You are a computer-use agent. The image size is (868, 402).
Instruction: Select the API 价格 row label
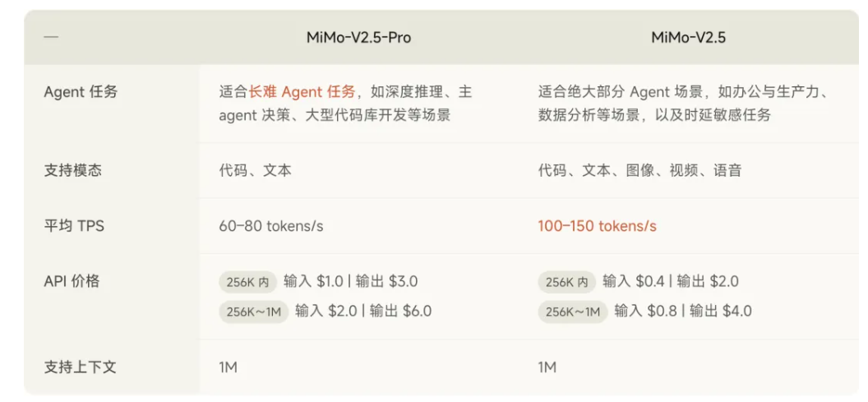tap(72, 281)
